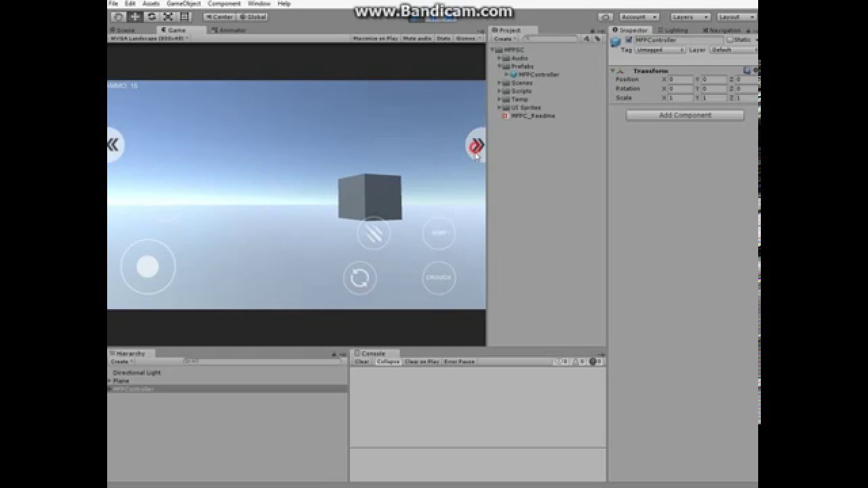This screenshot has height=488, width=868.
Task: Open the Project panel Create dropdown
Action: click(505, 39)
